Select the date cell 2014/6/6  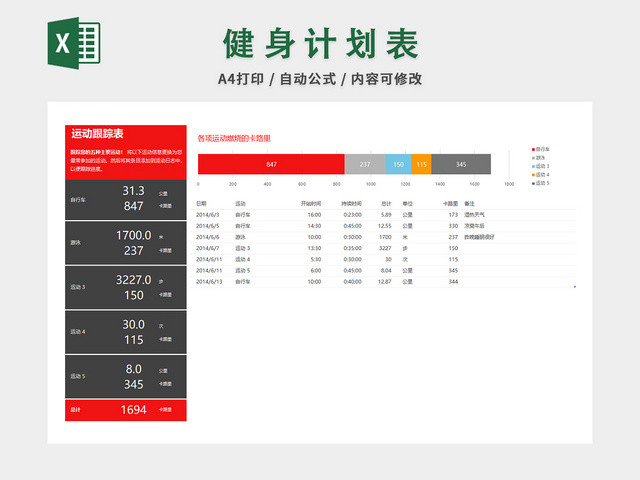click(207, 237)
